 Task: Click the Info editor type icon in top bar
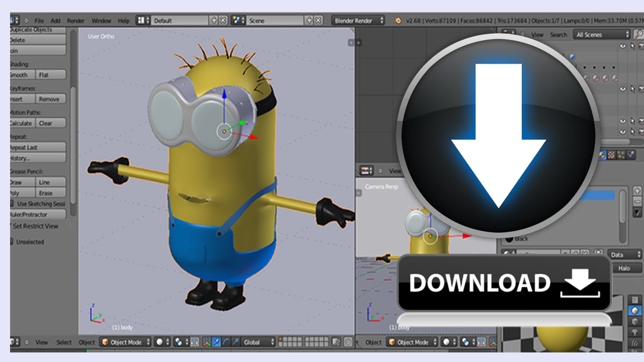[x=15, y=21]
